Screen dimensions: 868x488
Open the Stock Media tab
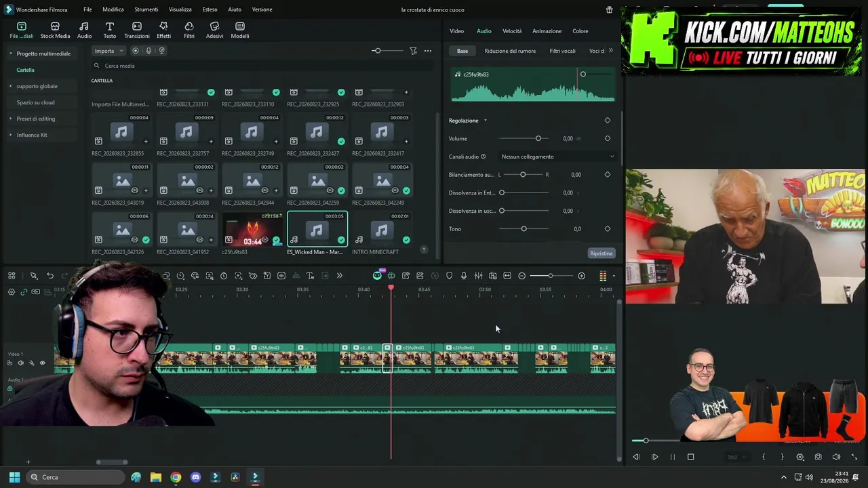(55, 30)
